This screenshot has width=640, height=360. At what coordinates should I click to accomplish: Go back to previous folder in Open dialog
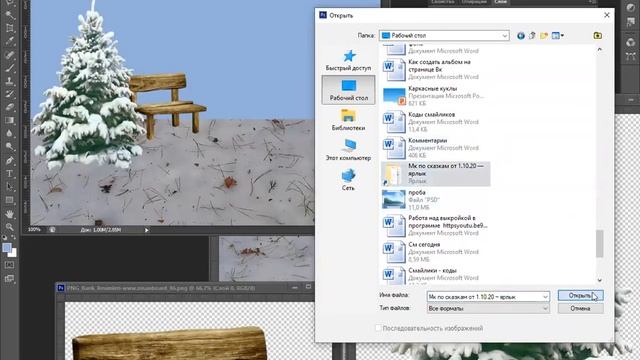point(520,36)
